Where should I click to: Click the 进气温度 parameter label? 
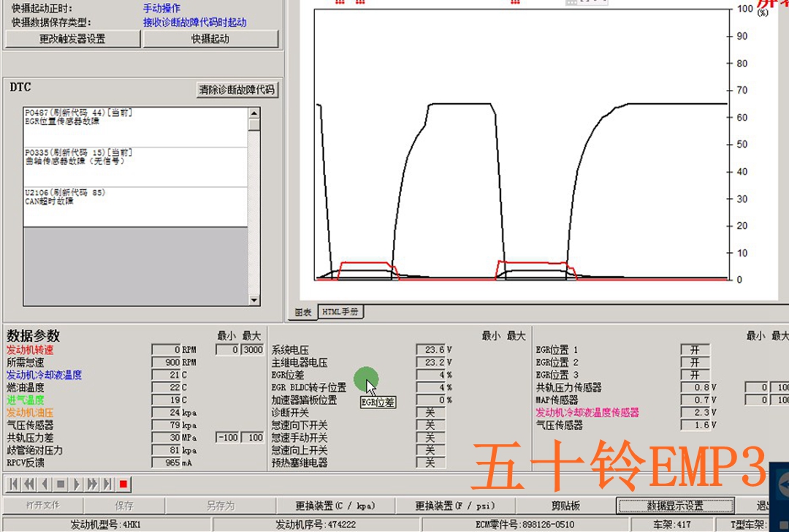pos(25,400)
